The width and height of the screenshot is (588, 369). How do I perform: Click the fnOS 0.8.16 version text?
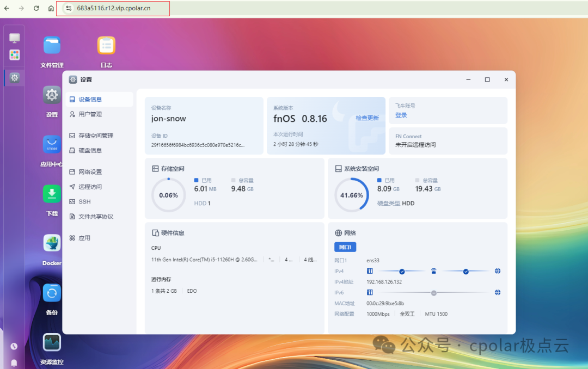point(300,119)
